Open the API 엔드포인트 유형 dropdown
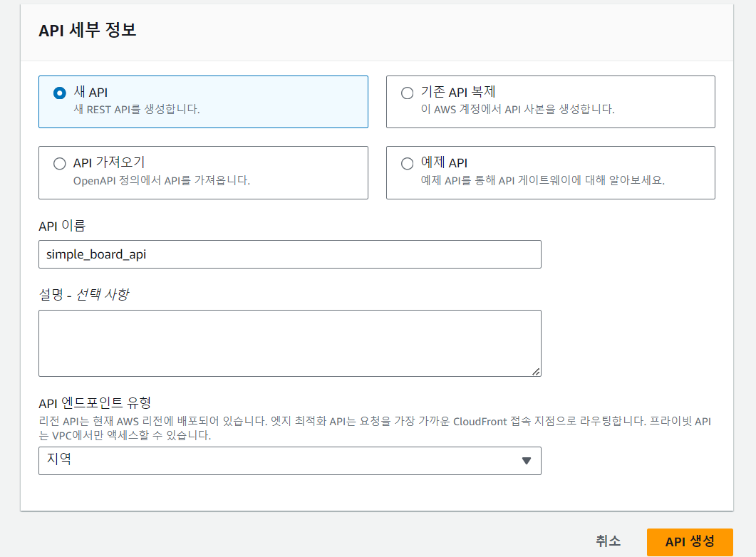 coord(290,461)
